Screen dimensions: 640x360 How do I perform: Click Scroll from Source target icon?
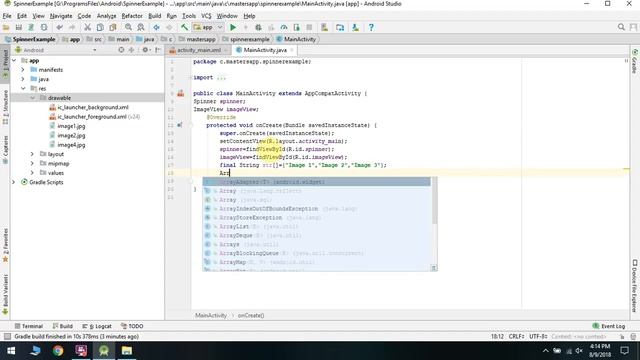click(121, 50)
